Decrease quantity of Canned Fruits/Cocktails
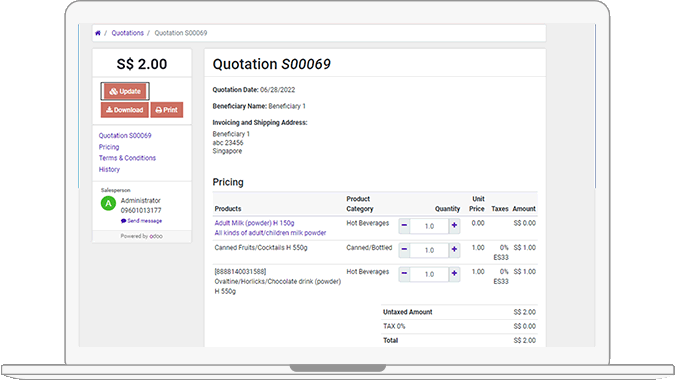Viewport: 675px width, 380px height. [404, 250]
